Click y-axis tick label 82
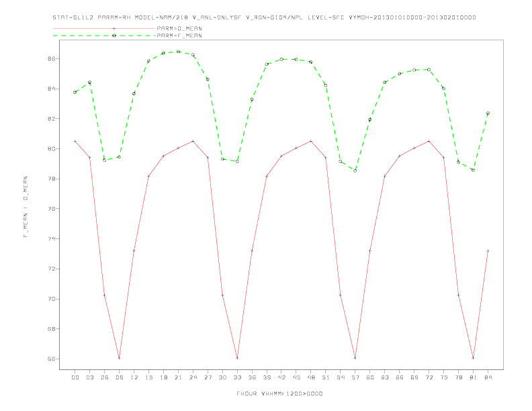 coord(52,119)
